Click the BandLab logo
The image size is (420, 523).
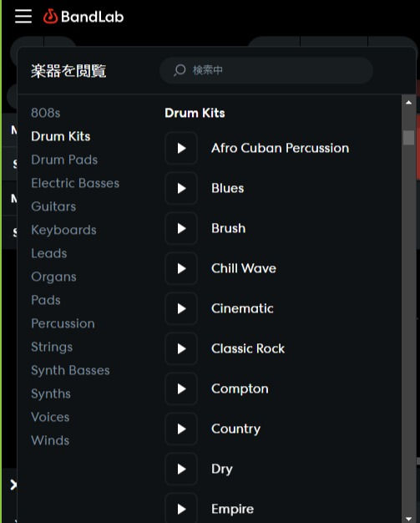point(83,17)
